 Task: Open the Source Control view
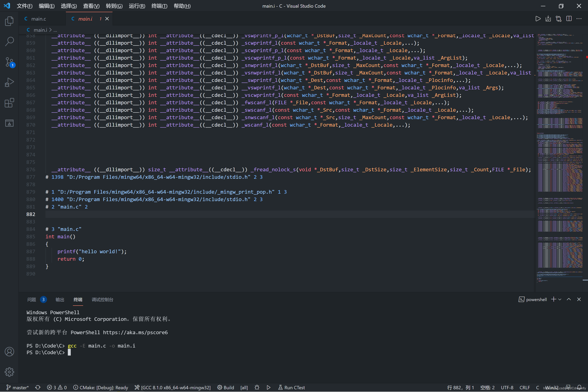coord(9,62)
